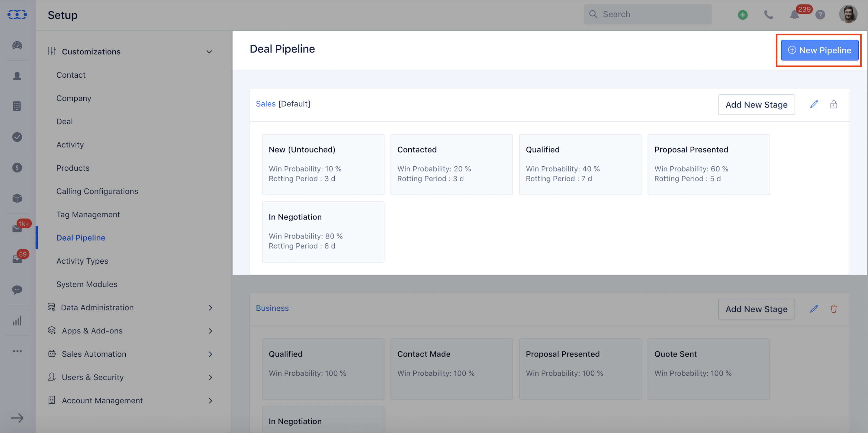Open the more options ellipsis icon
This screenshot has height=433, width=868.
coord(17,351)
